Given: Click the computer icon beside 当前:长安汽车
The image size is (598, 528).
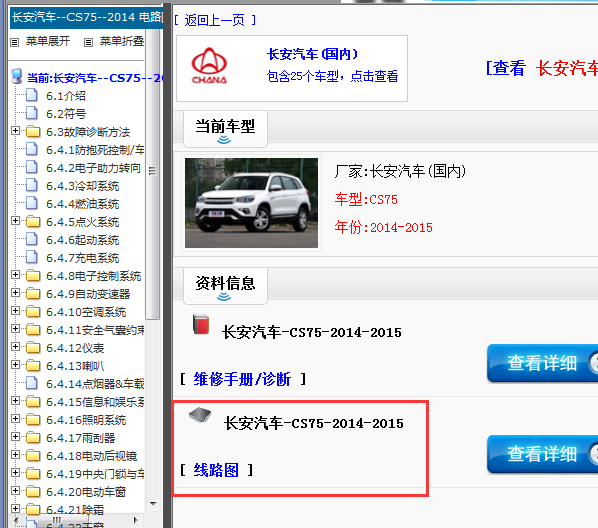Looking at the screenshot, I should [x=17, y=77].
